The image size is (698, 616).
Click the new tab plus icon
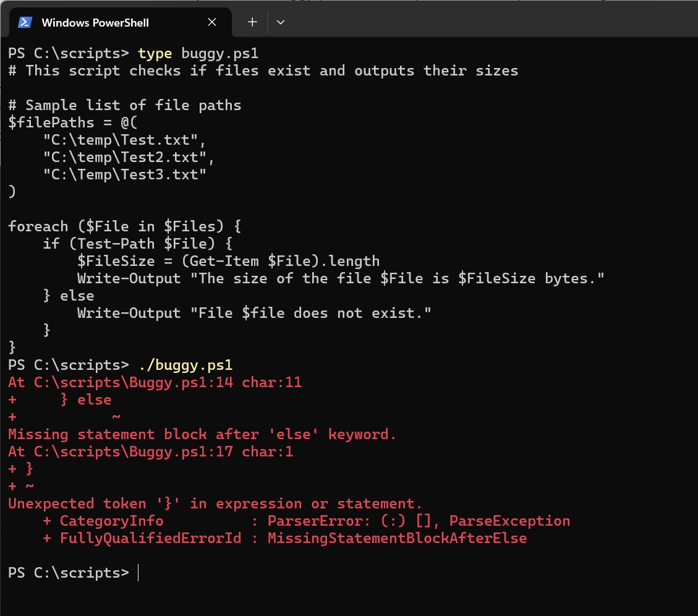point(252,22)
